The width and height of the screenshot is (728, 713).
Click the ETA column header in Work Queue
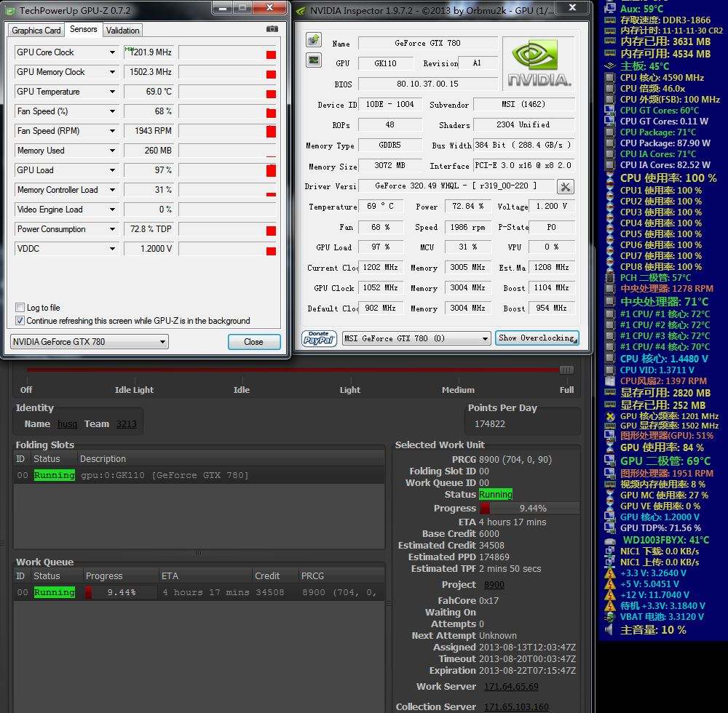click(x=206, y=576)
